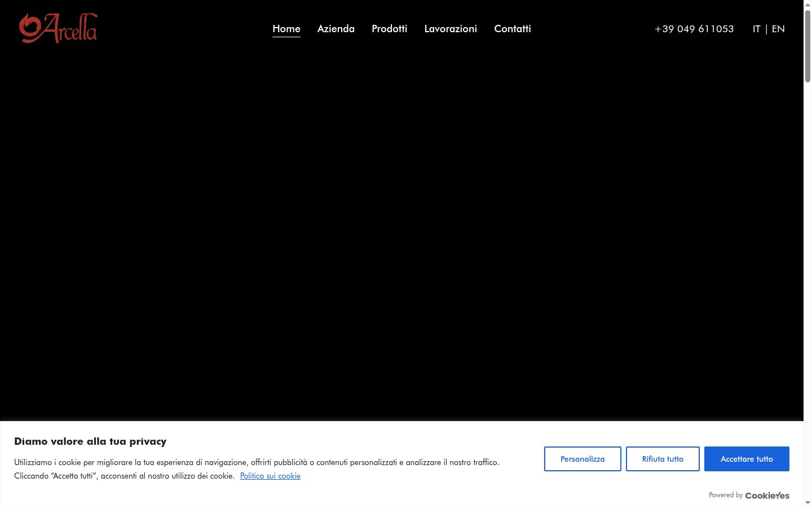Click the Arcella logo
This screenshot has height=508, width=812.
(x=58, y=28)
